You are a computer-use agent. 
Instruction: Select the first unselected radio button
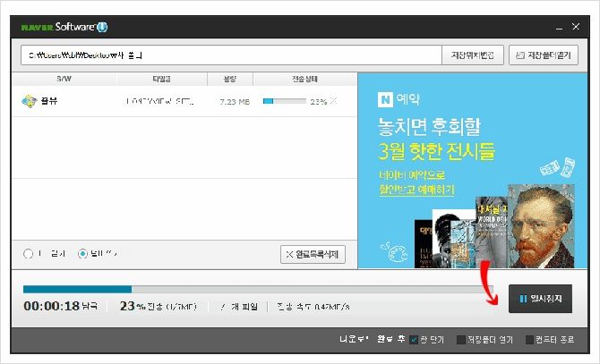point(28,254)
